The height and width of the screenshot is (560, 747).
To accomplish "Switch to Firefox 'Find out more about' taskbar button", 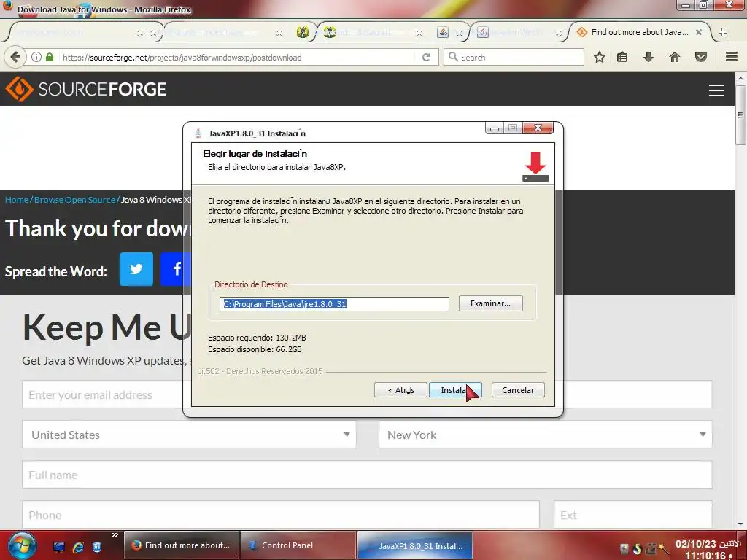I will 182,545.
